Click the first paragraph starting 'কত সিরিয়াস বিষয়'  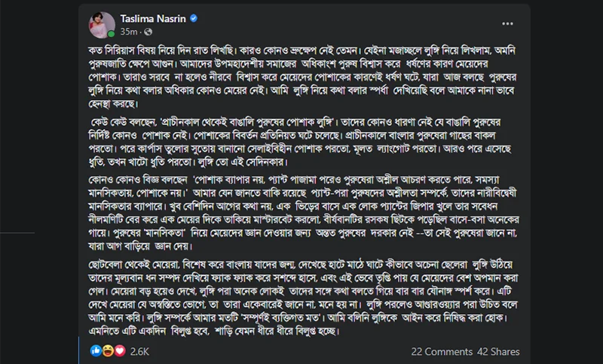pos(303,77)
